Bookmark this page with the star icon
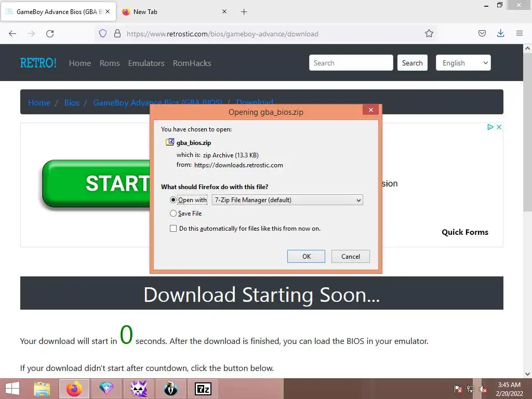The image size is (532, 399). (429, 33)
